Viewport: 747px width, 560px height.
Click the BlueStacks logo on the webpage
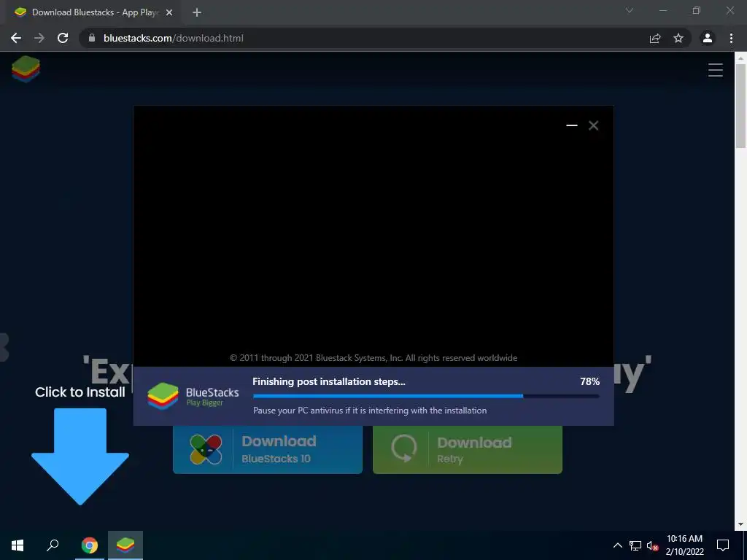(26, 69)
